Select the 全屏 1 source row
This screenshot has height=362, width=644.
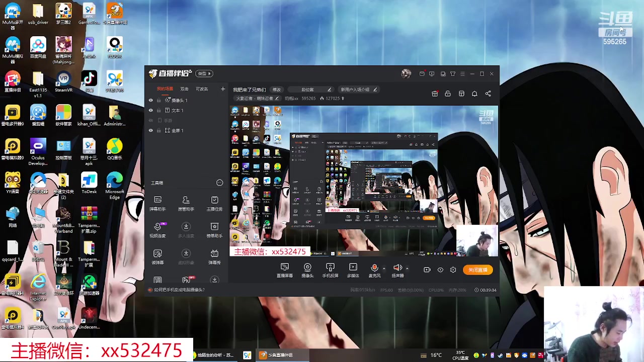tap(186, 130)
